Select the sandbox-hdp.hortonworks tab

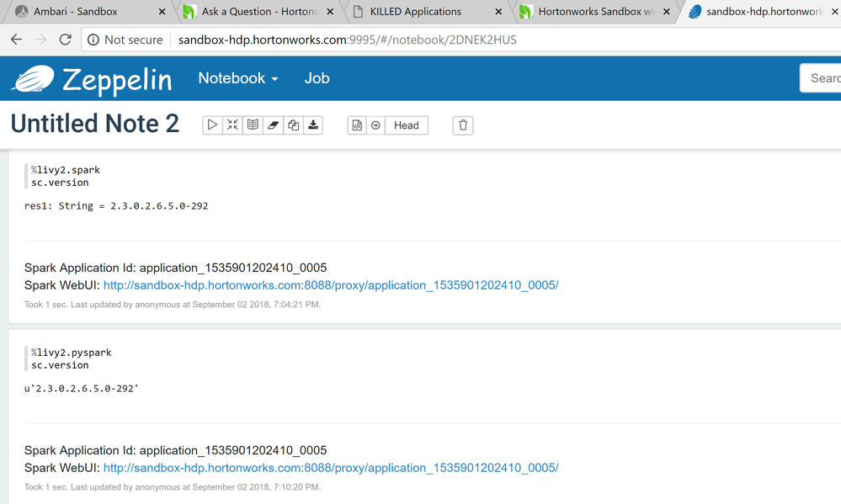(x=764, y=11)
